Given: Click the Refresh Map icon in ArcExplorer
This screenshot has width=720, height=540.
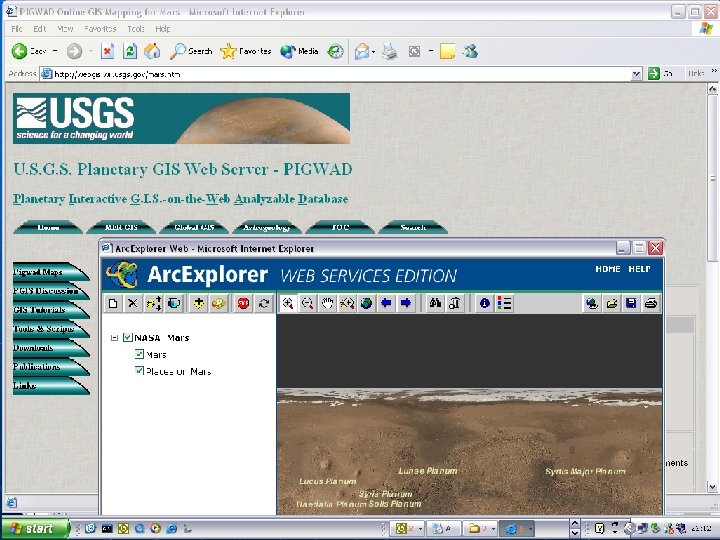Looking at the screenshot, I should (x=264, y=303).
